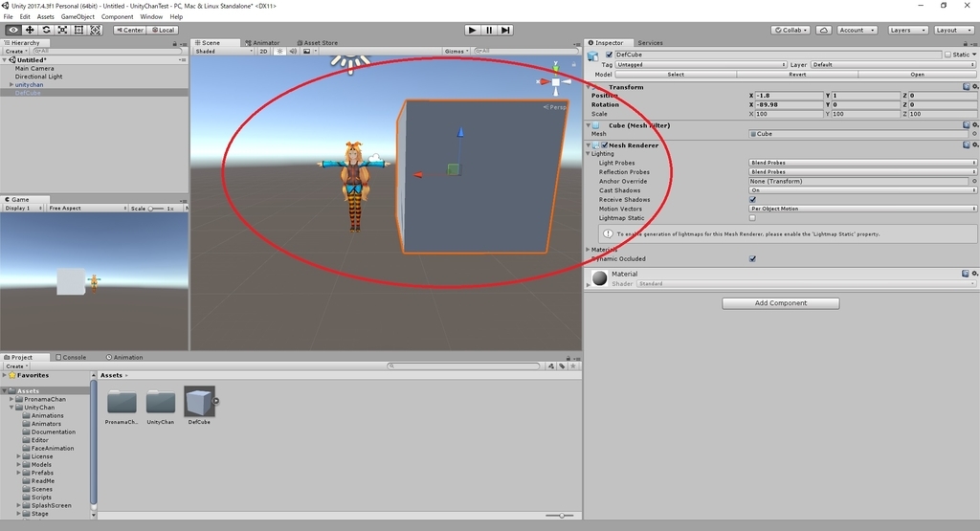Screen dimensions: 980x531
Task: Click search by label icon in Project
Action: [562, 366]
